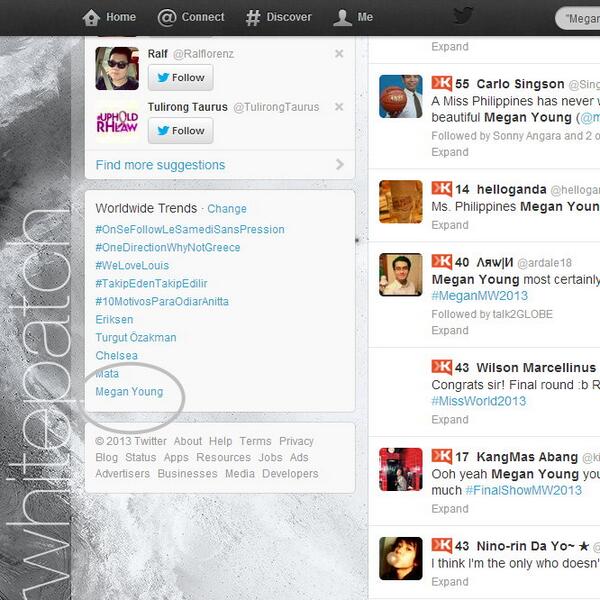Open the Home tab
Screen dimensions: 600x600
(x=109, y=17)
